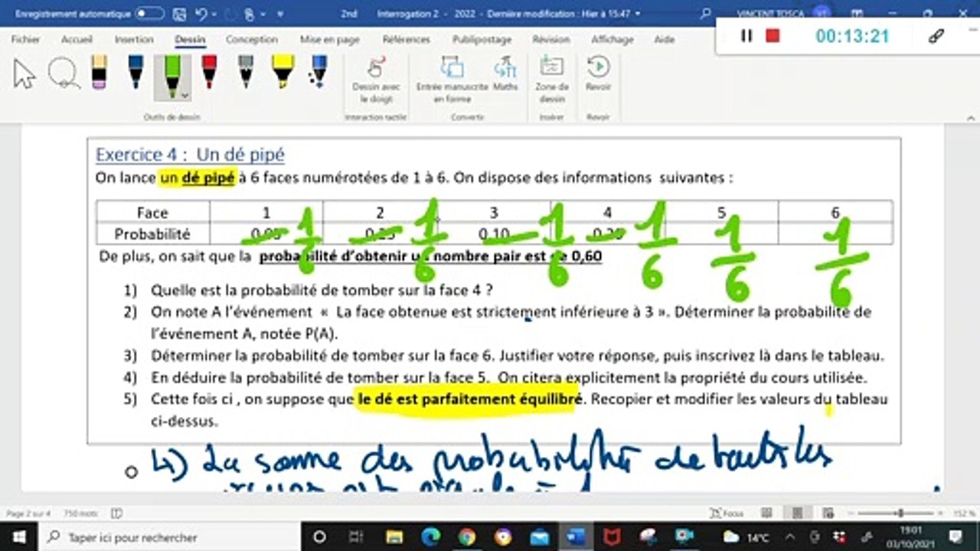Select the read mode view icon
The image size is (980, 551).
click(x=766, y=514)
